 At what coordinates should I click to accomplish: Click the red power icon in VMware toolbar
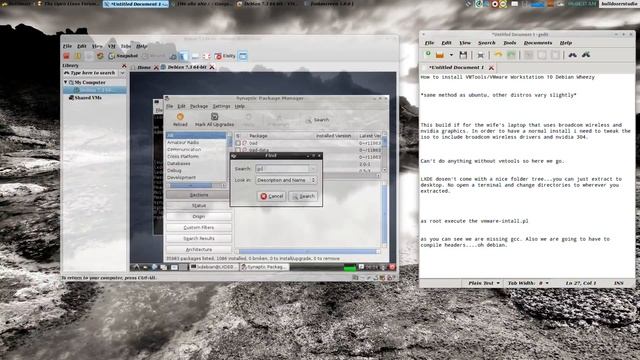[x=67, y=56]
